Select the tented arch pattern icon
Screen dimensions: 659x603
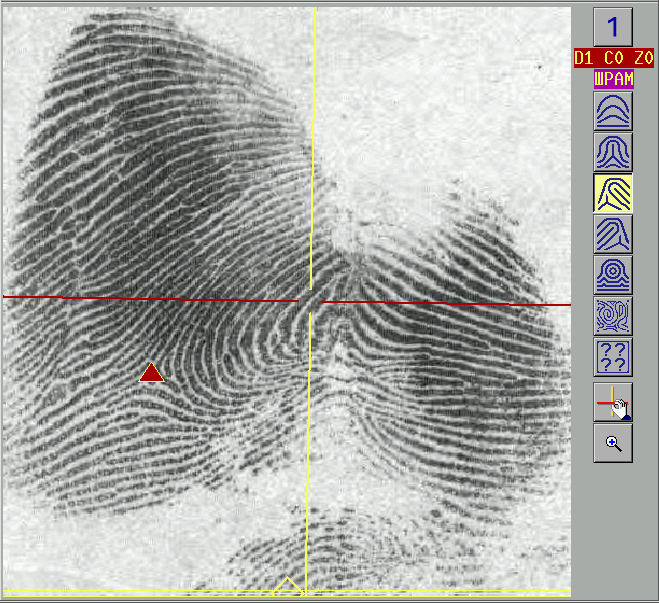tap(613, 152)
